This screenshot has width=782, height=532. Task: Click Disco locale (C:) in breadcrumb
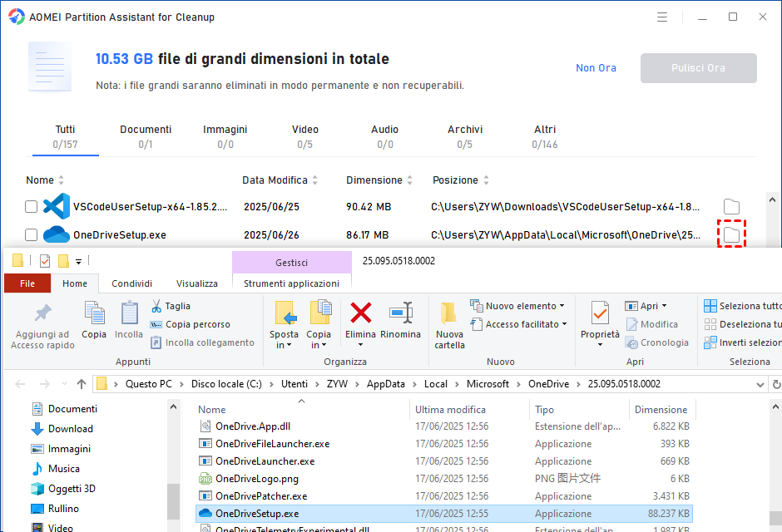point(226,384)
